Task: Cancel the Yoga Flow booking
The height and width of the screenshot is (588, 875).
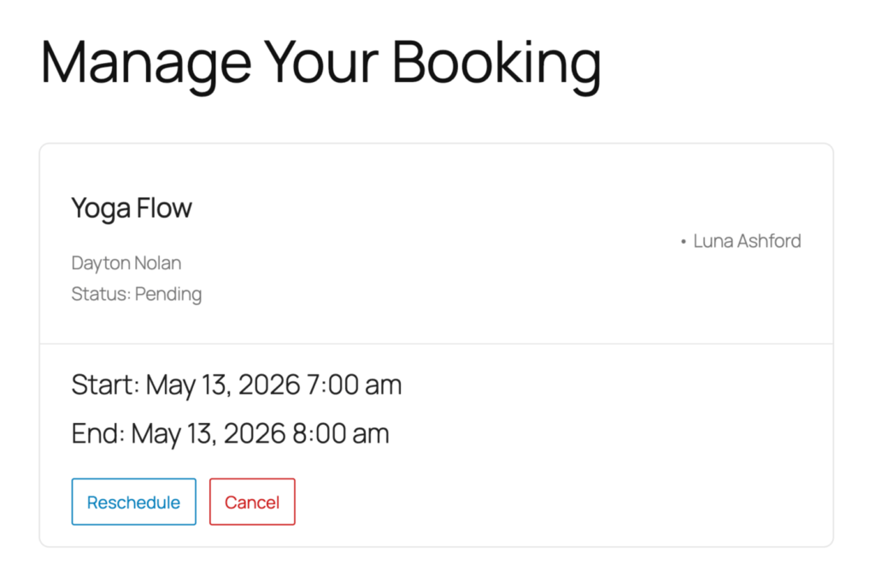Action: 252,502
